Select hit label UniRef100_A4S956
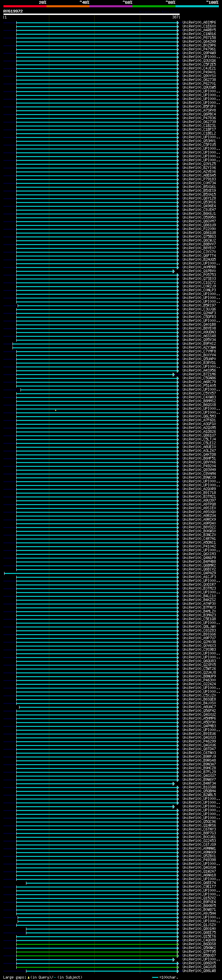This screenshot has height=980, width=222. (199, 370)
